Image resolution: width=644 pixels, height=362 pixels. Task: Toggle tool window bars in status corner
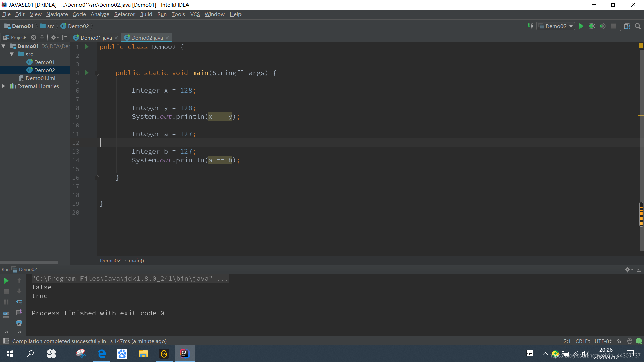[6, 341]
